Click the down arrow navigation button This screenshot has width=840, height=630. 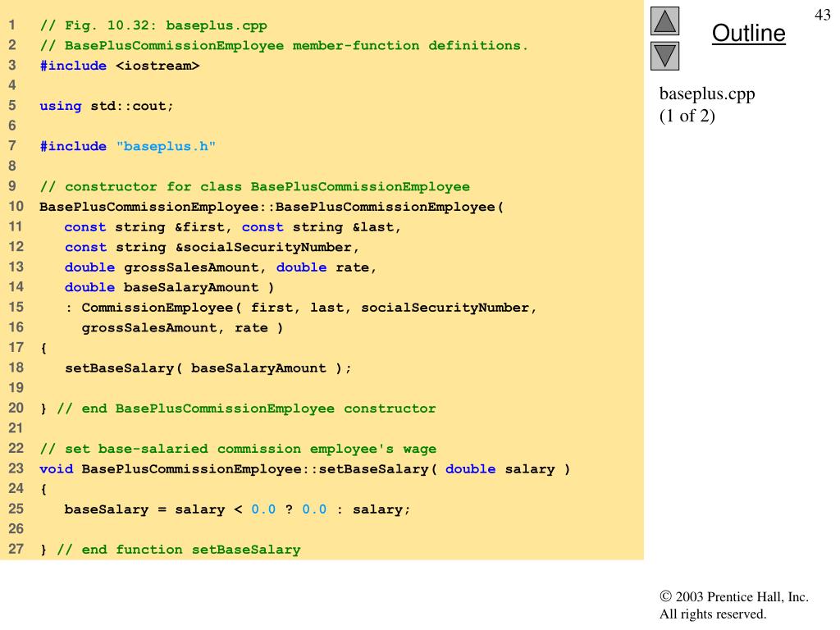664,56
